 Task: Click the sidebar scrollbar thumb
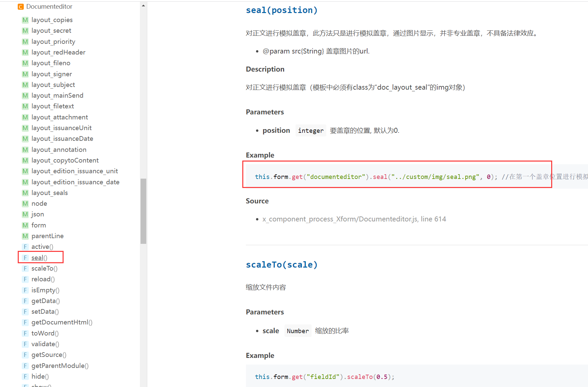tap(144, 211)
